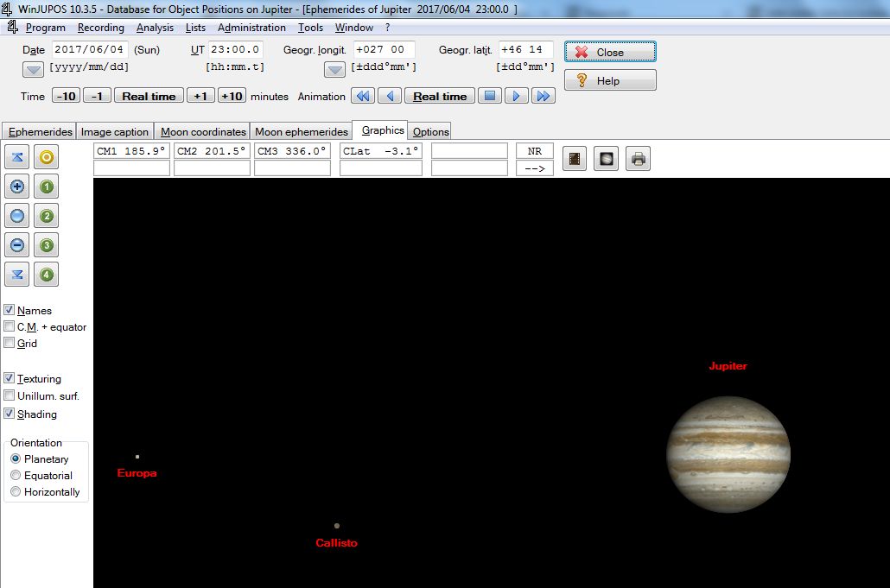Switch to the Image caption tab
Image resolution: width=890 pixels, height=588 pixels.
click(x=115, y=131)
